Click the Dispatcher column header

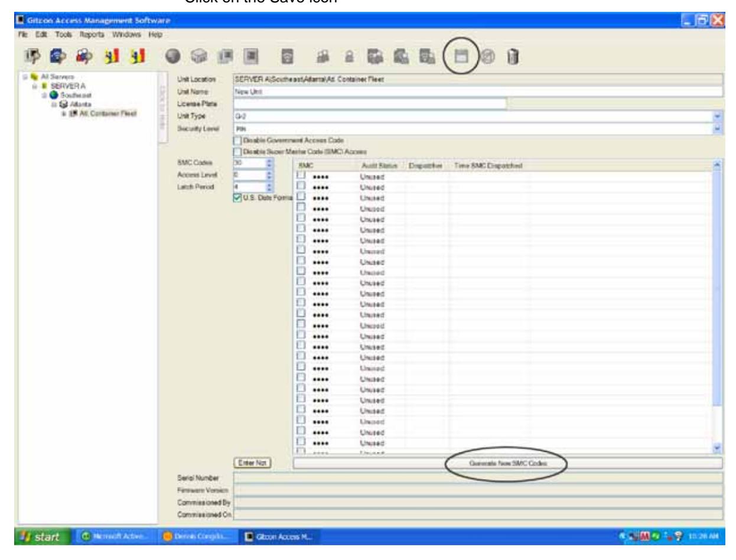pyautogui.click(x=426, y=166)
